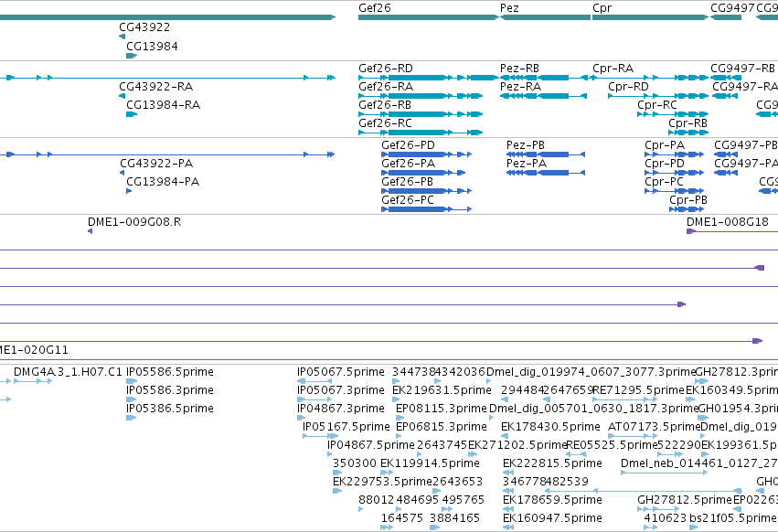Image resolution: width=778 pixels, height=532 pixels.
Task: Select protein Cpr-PA
Action: pos(665,145)
